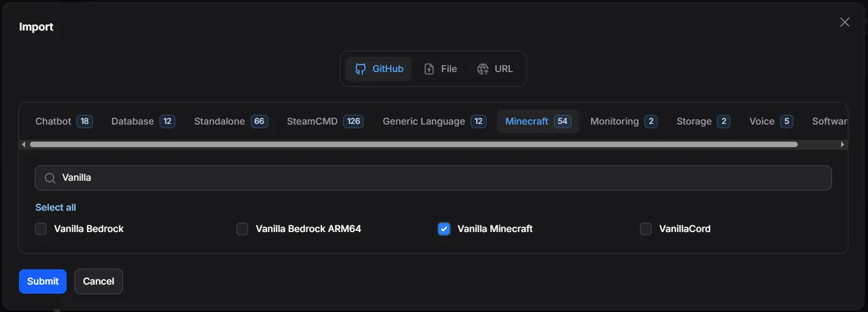
Task: Click the 126 count badge on SteamCMD
Action: pos(353,122)
